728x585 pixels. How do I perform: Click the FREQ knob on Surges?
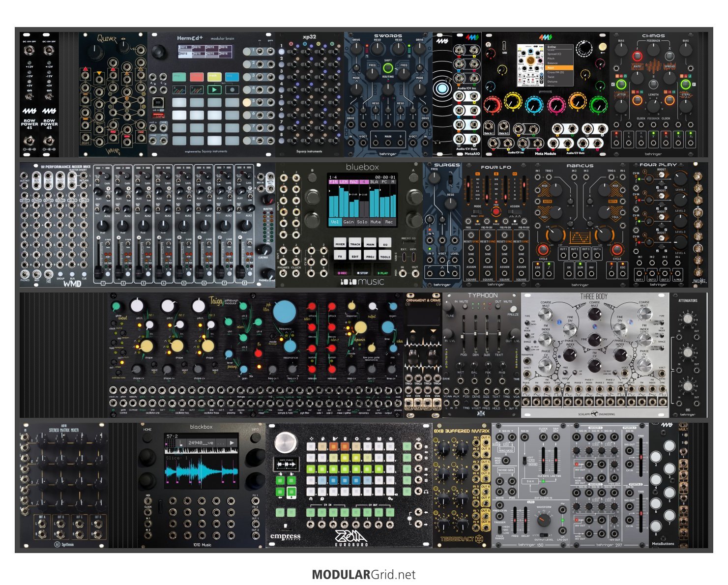click(435, 179)
